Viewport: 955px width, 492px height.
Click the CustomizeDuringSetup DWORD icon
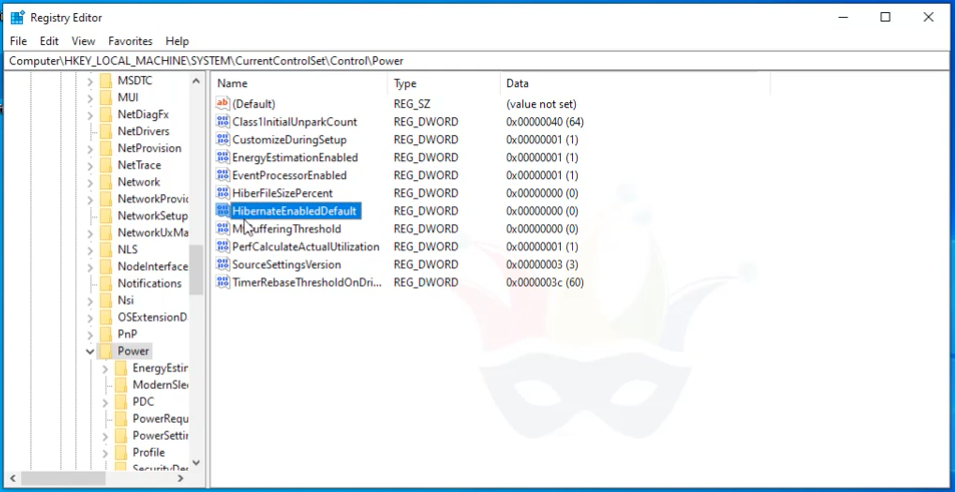(223, 139)
